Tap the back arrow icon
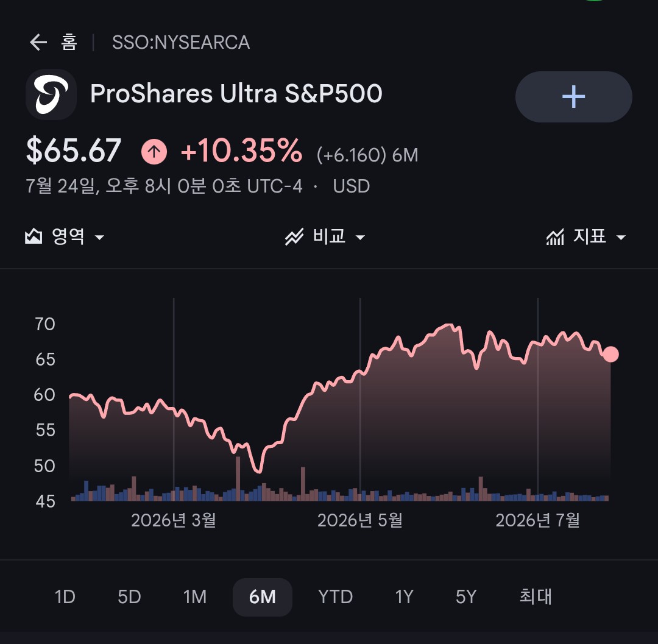This screenshot has width=658, height=644. pos(38,43)
